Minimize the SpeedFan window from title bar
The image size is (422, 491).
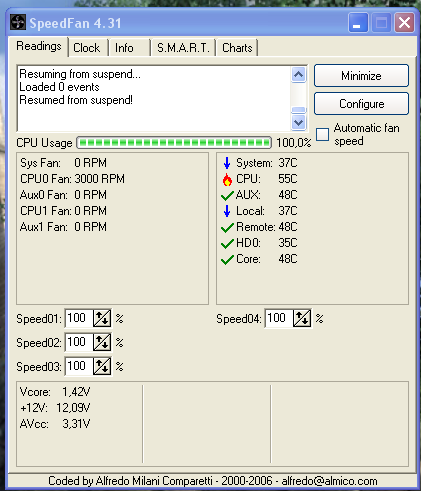tap(358, 23)
